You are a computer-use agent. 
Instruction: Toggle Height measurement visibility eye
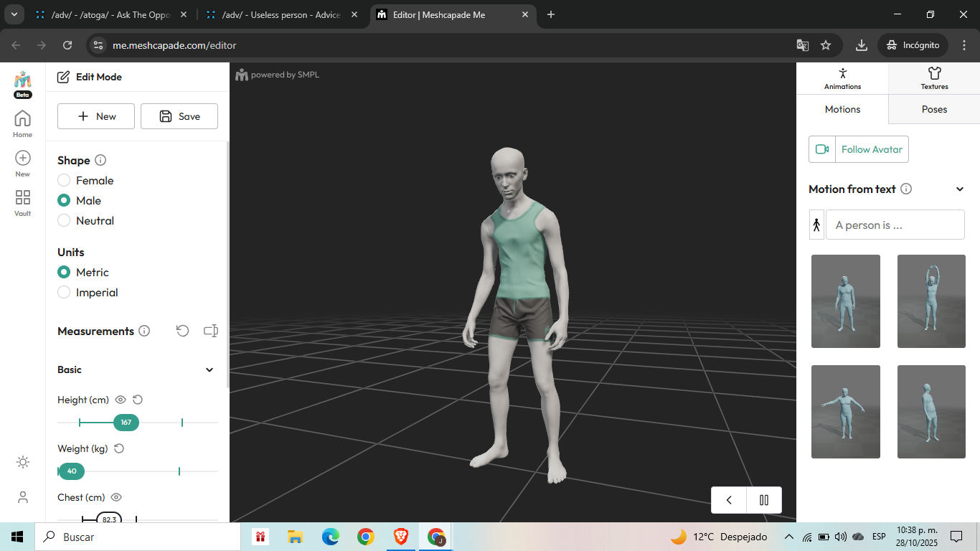coord(121,400)
